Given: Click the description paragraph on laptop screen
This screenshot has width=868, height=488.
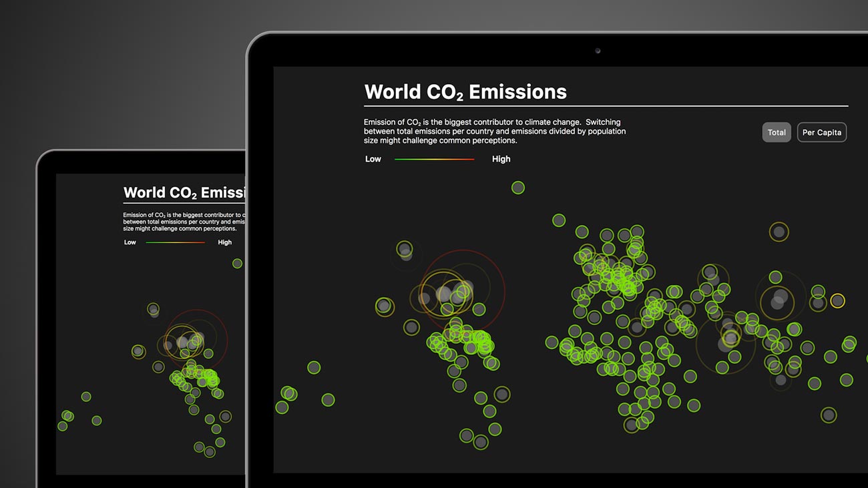Looking at the screenshot, I should coord(494,132).
